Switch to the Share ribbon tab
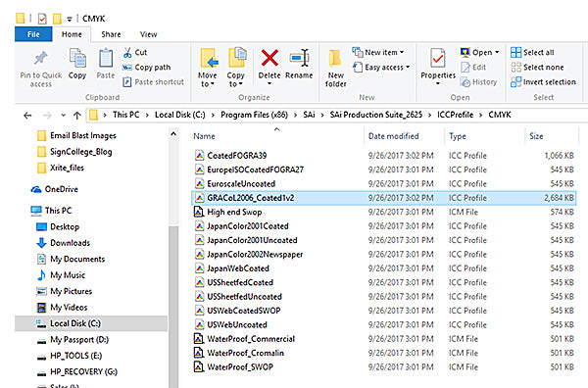 pos(111,34)
